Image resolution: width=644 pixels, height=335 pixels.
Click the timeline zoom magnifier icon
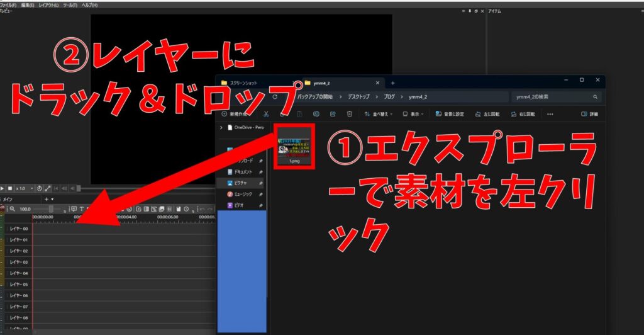click(x=13, y=209)
